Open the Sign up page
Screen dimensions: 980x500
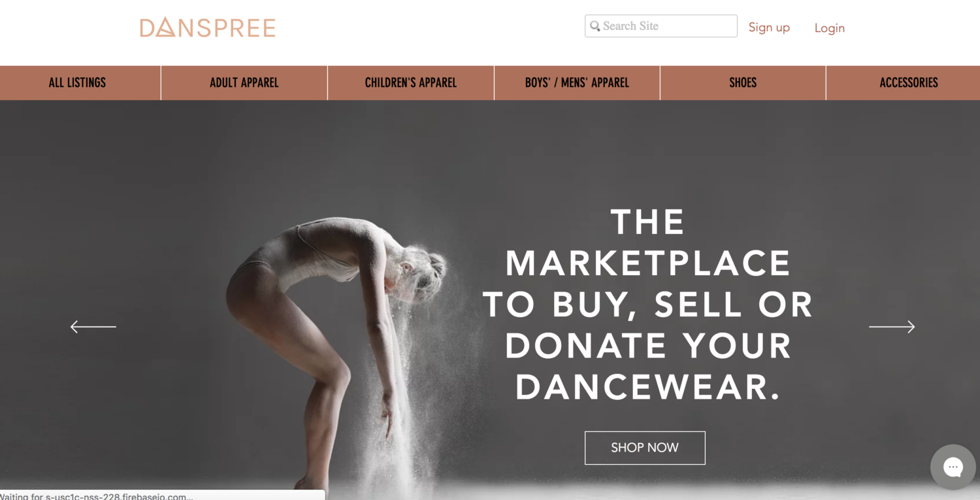(x=769, y=27)
